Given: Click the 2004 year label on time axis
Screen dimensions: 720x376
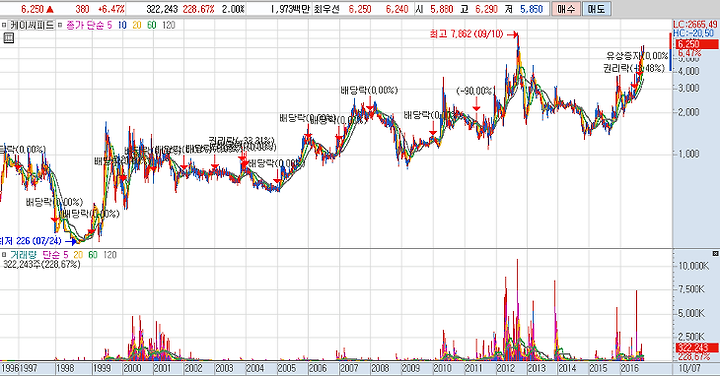Looking at the screenshot, I should (x=255, y=368).
